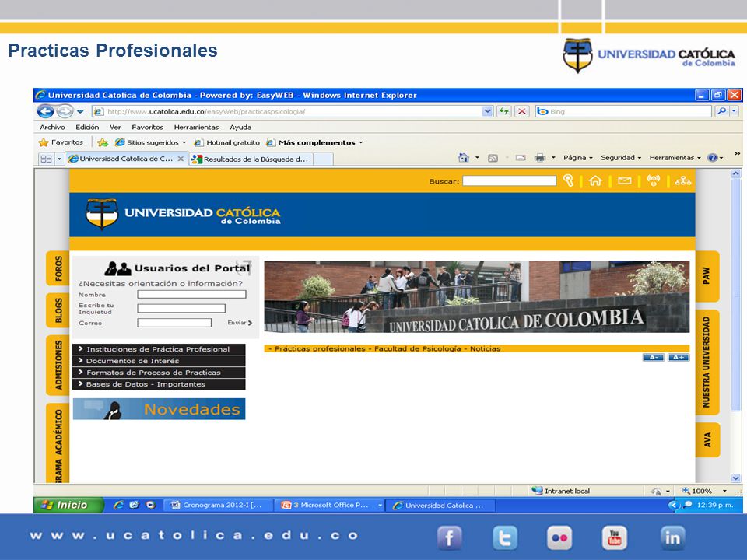Open Formatos de Proceso de Practicas link
The height and width of the screenshot is (560, 747).
[x=159, y=373]
